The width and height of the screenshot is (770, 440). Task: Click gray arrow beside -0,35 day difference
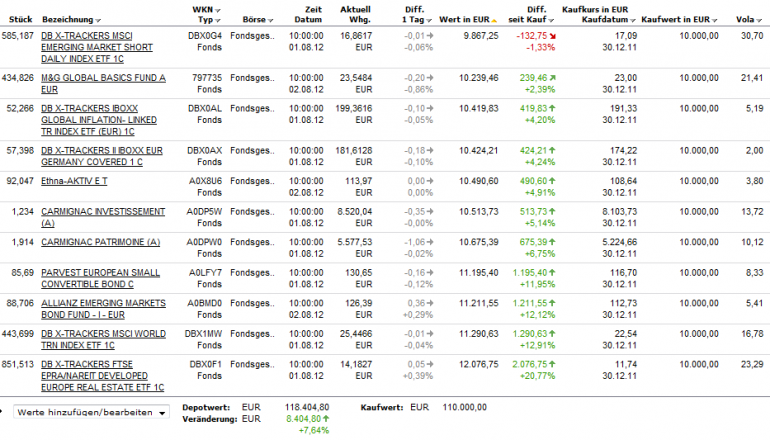point(430,211)
